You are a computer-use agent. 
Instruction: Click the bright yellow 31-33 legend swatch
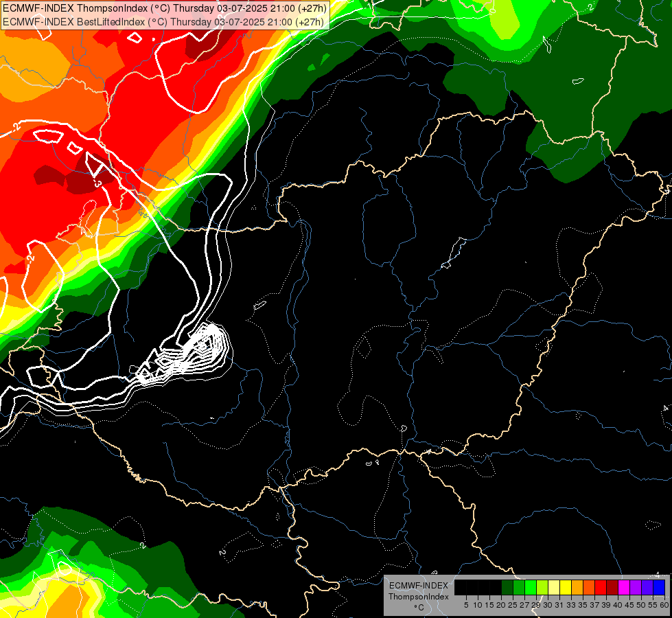pyautogui.click(x=566, y=587)
